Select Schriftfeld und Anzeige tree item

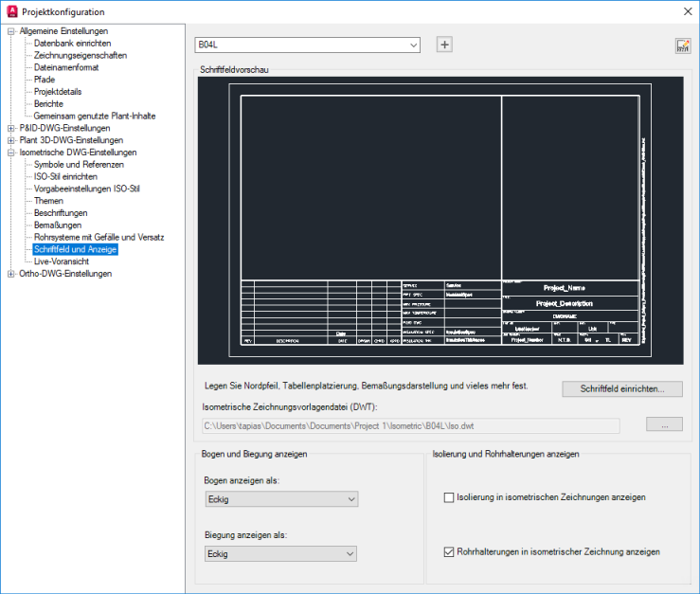[x=75, y=249]
